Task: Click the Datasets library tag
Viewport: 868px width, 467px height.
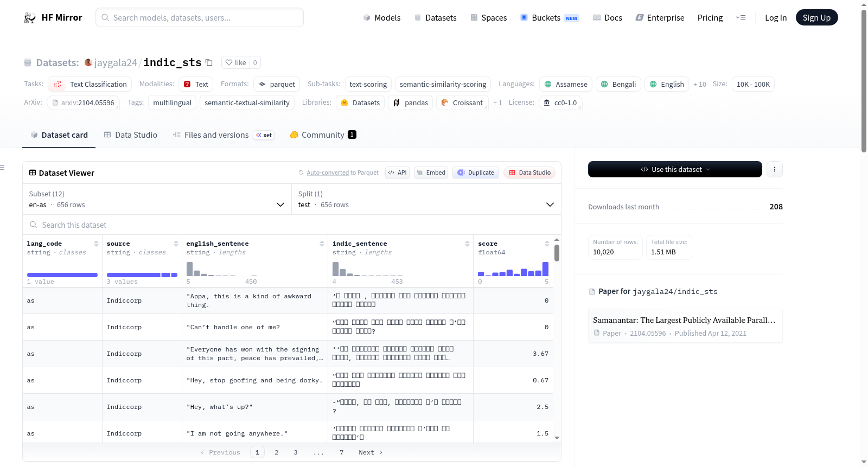Action: point(360,103)
